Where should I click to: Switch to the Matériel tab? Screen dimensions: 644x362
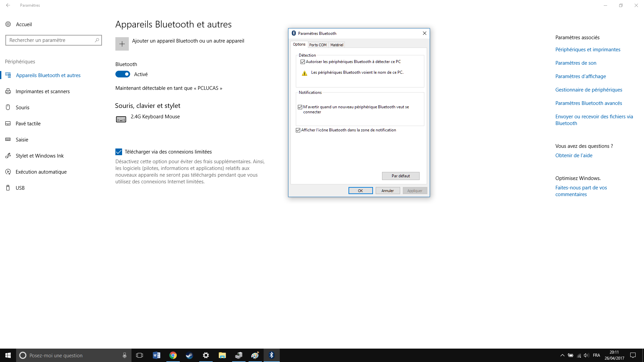pyautogui.click(x=337, y=45)
